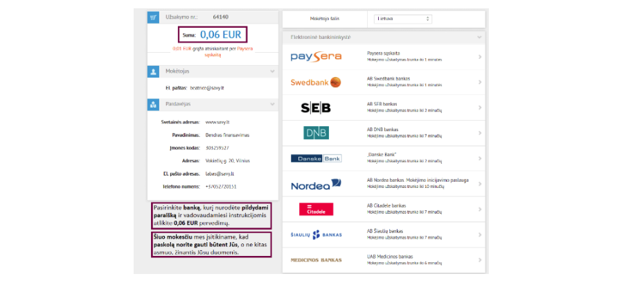Collapse the Pardavėjas section

coord(272,105)
